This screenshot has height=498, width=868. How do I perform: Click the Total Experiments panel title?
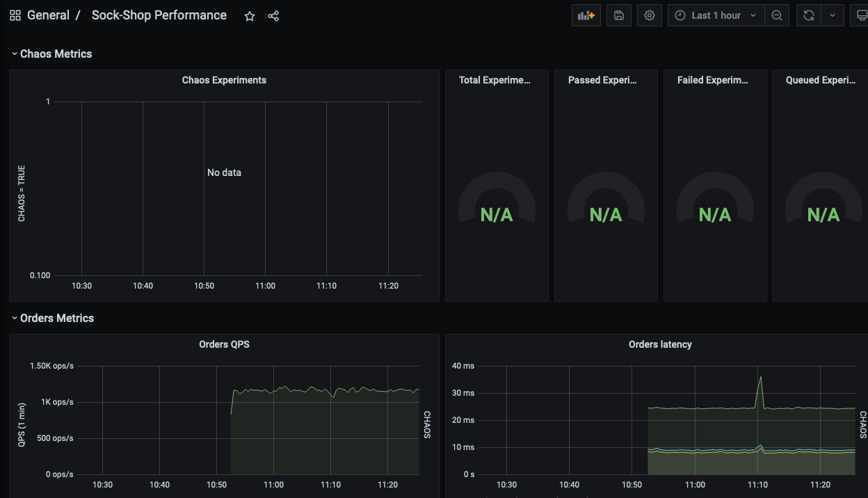[496, 80]
